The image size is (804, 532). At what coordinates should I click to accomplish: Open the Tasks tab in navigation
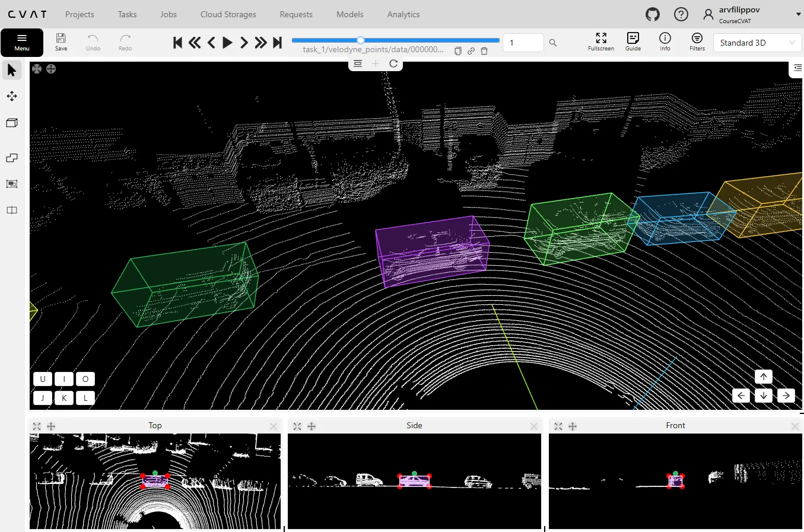[127, 14]
